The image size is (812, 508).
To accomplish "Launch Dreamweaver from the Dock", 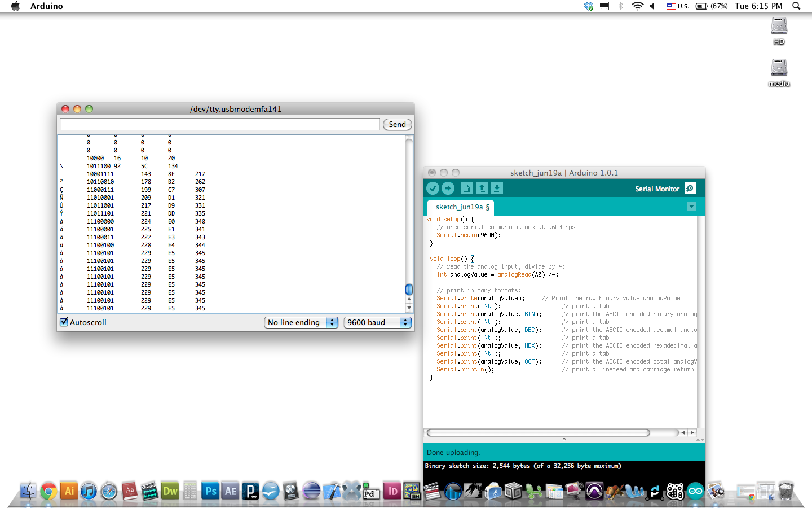I will tap(170, 491).
